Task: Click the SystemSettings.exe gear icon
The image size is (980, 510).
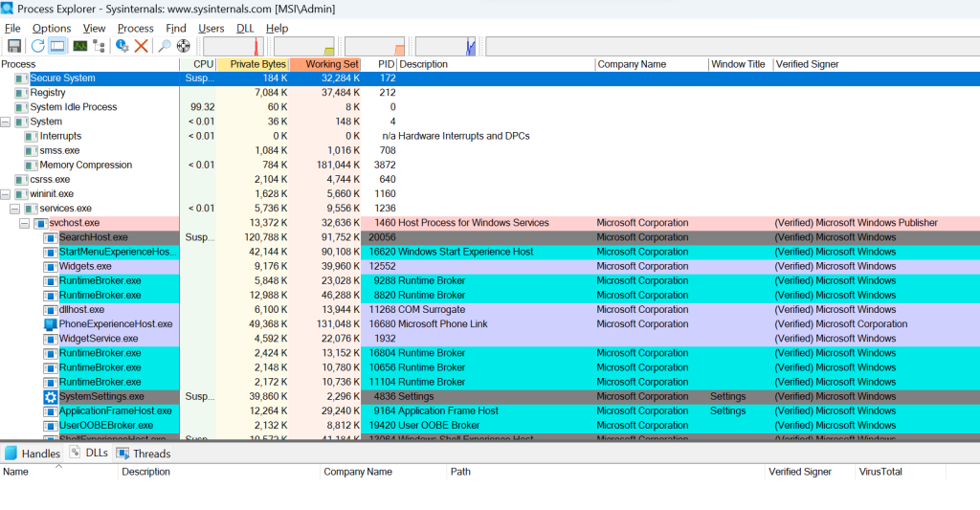Action: [x=50, y=397]
